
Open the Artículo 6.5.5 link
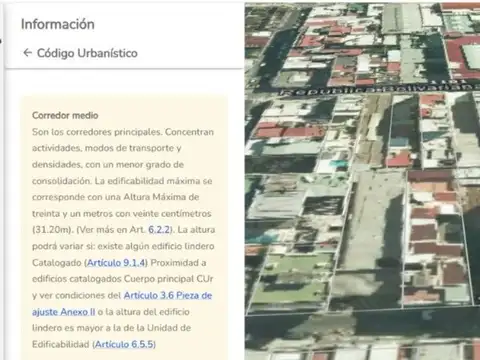pyautogui.click(x=125, y=344)
